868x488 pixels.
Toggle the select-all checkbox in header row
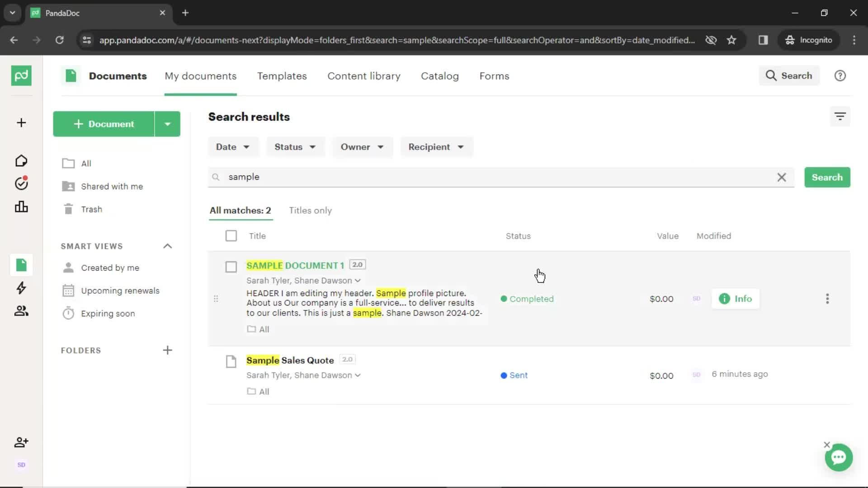tap(231, 235)
